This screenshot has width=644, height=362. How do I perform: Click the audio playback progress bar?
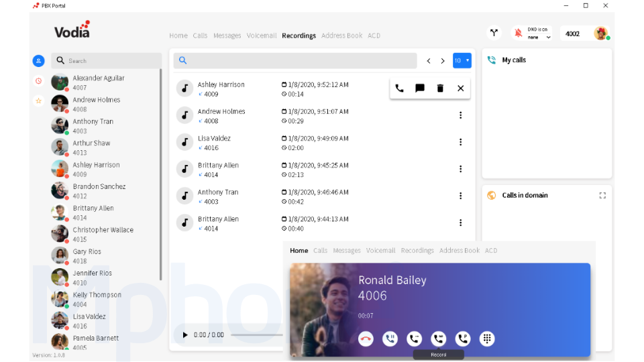pyautogui.click(x=257, y=335)
